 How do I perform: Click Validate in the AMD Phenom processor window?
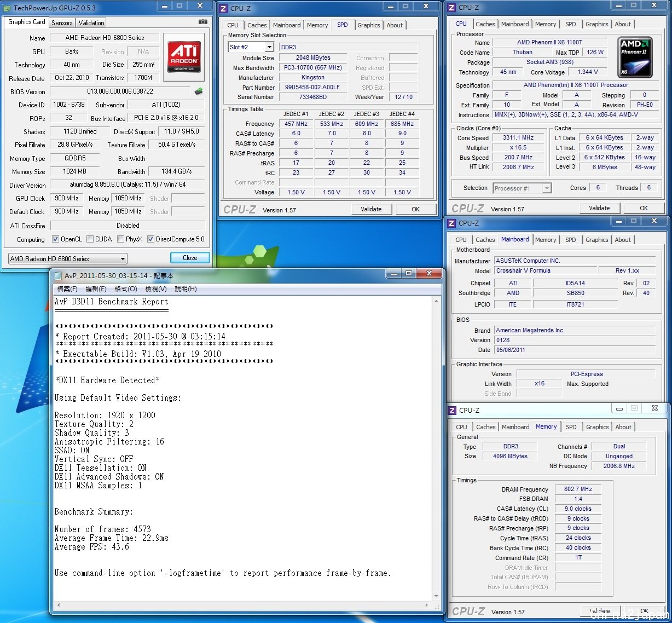click(x=599, y=208)
